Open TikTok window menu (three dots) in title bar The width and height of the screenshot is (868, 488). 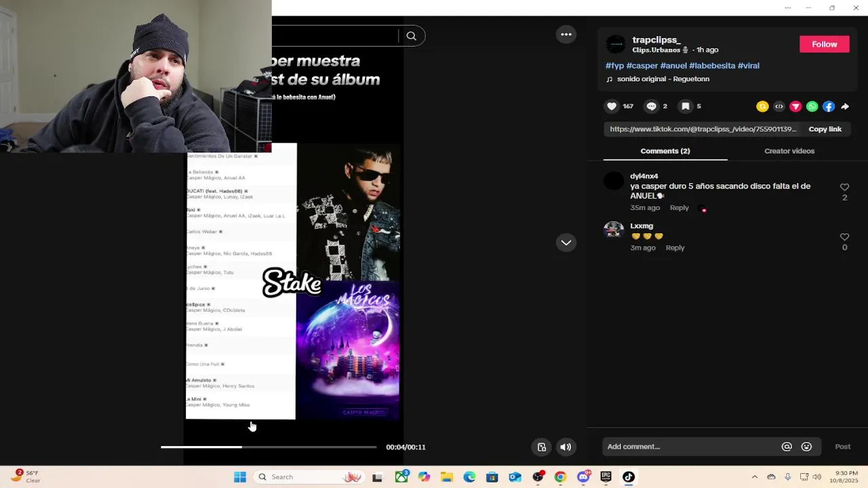coord(787,8)
